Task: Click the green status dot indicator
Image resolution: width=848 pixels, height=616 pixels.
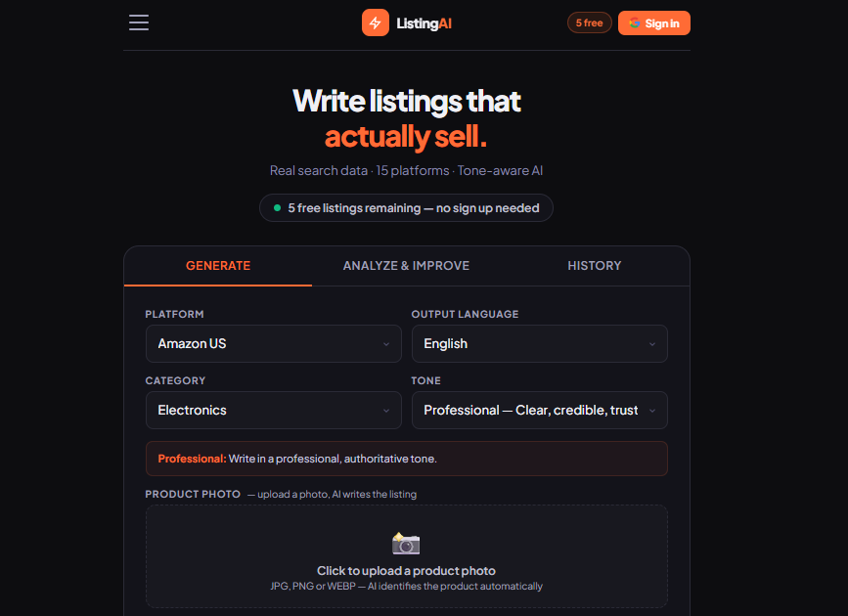Action: [x=275, y=207]
